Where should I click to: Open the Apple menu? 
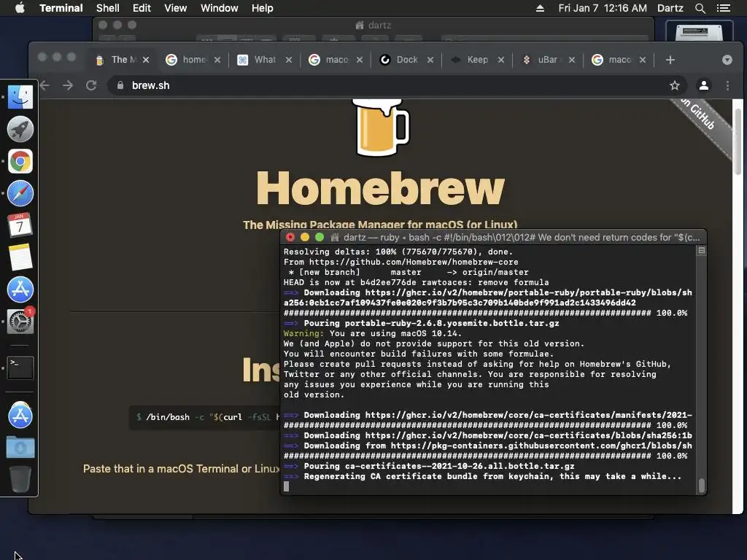(x=20, y=7)
